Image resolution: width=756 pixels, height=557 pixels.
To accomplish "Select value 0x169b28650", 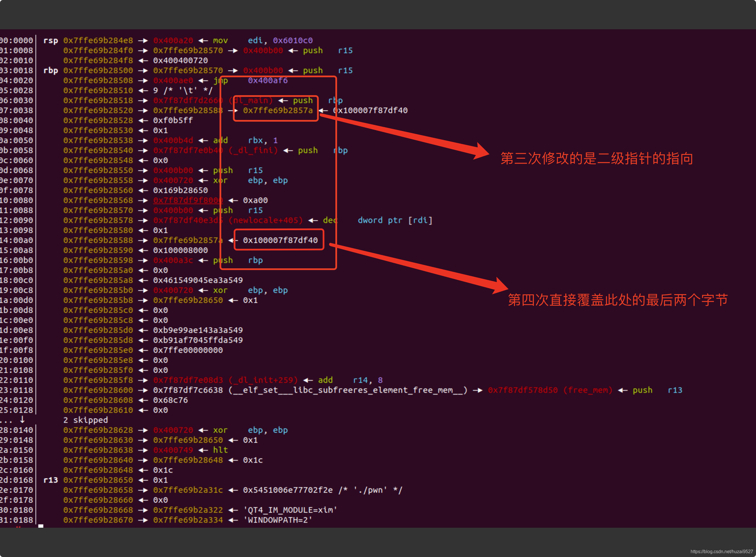I will [x=180, y=190].
